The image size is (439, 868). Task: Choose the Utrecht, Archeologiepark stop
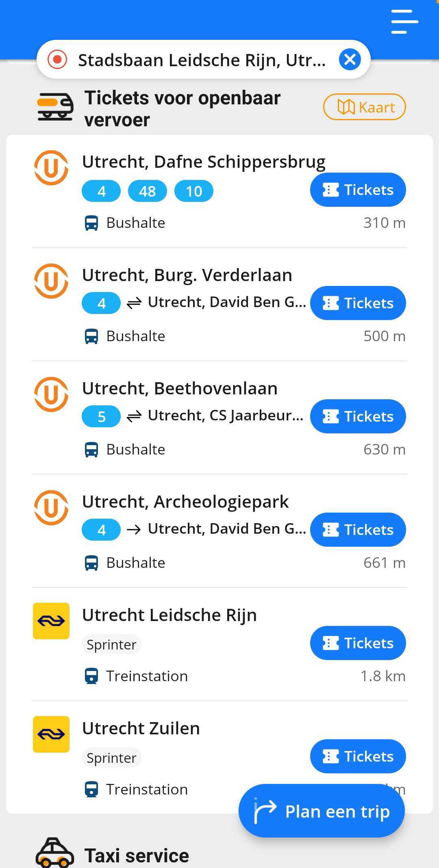point(219,531)
